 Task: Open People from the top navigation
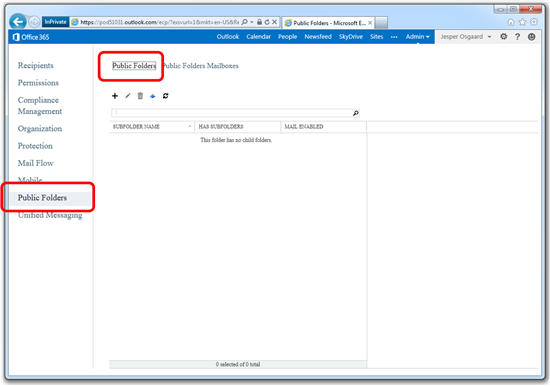pos(287,36)
